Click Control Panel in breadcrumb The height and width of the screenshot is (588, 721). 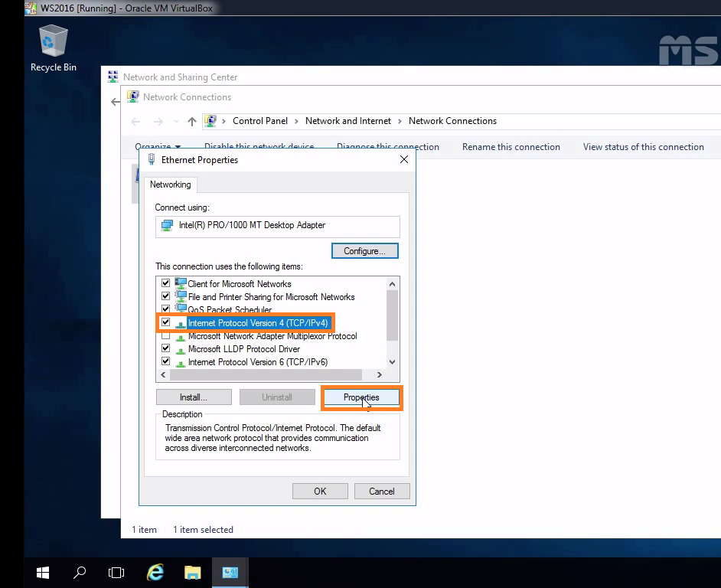[260, 121]
